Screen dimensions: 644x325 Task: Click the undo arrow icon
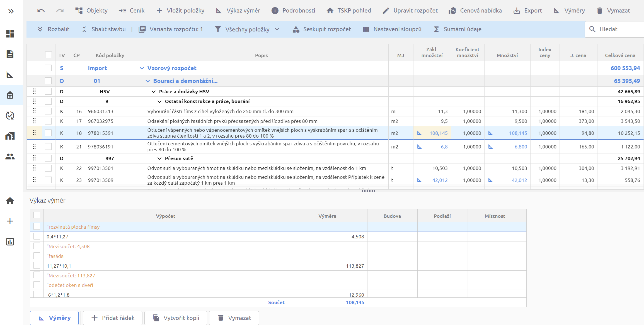[x=41, y=11]
